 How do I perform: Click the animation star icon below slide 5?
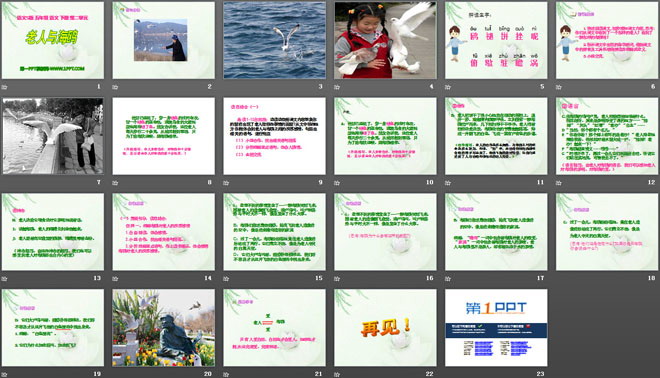[448, 87]
